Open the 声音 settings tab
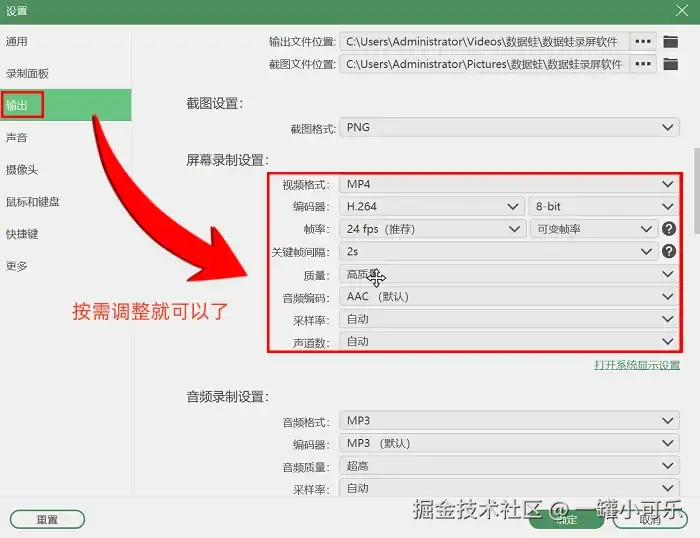 tap(66, 138)
